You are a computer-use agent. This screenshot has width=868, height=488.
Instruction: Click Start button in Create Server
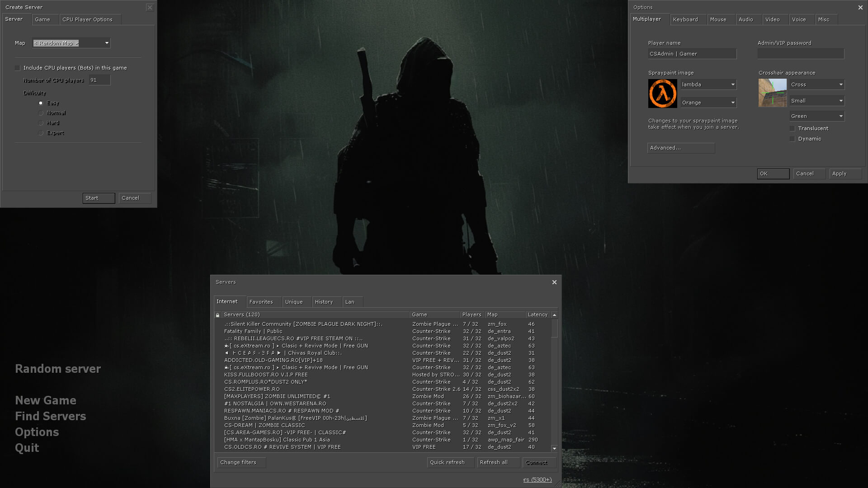pyautogui.click(x=99, y=198)
